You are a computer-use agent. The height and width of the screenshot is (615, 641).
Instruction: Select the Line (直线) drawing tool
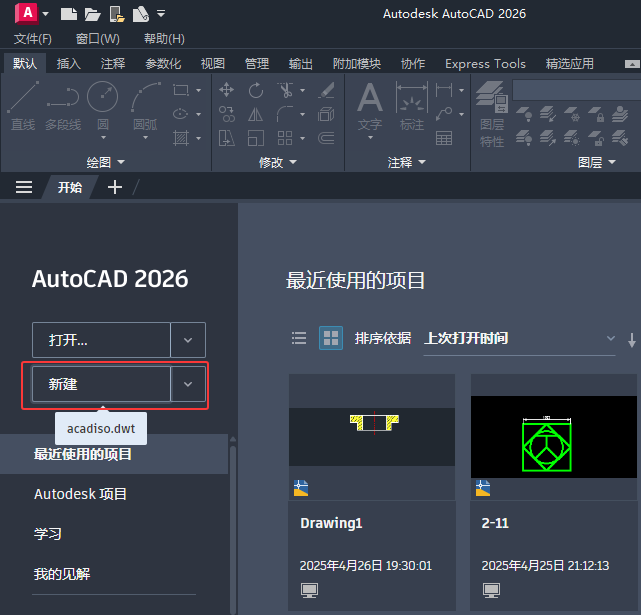point(23,107)
